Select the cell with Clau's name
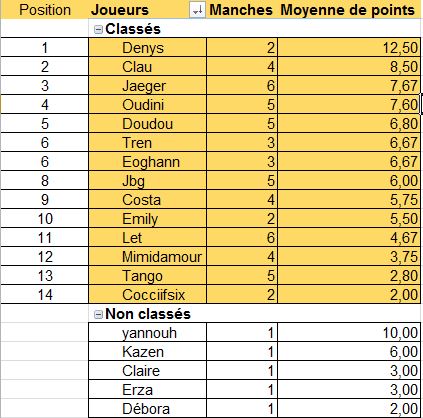 point(147,66)
